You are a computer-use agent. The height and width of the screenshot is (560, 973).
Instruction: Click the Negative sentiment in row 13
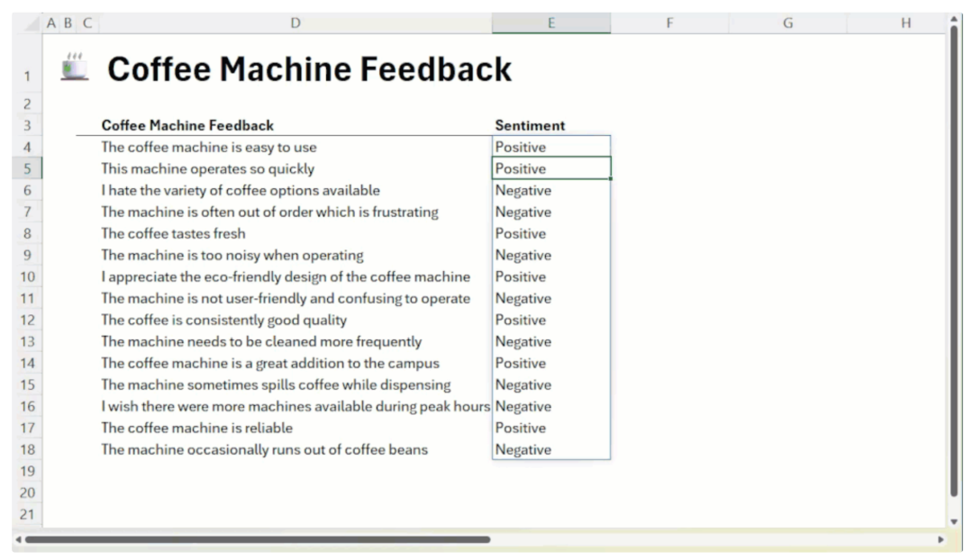coord(551,342)
